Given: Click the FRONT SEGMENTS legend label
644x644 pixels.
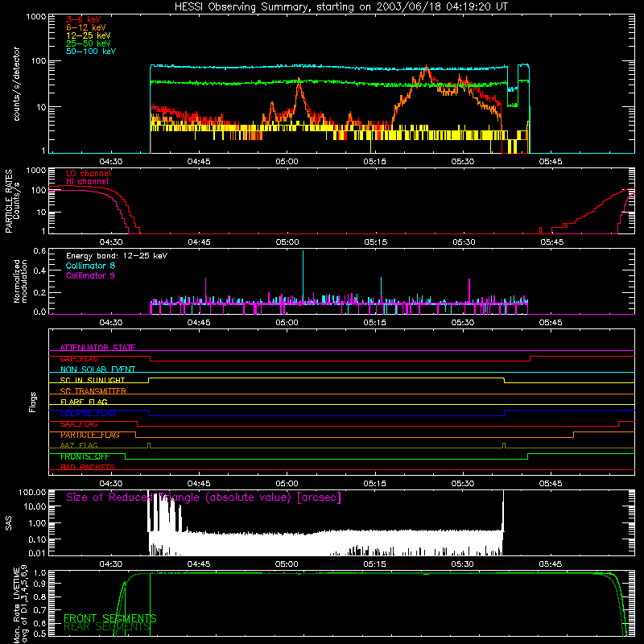Looking at the screenshot, I should point(110,618).
